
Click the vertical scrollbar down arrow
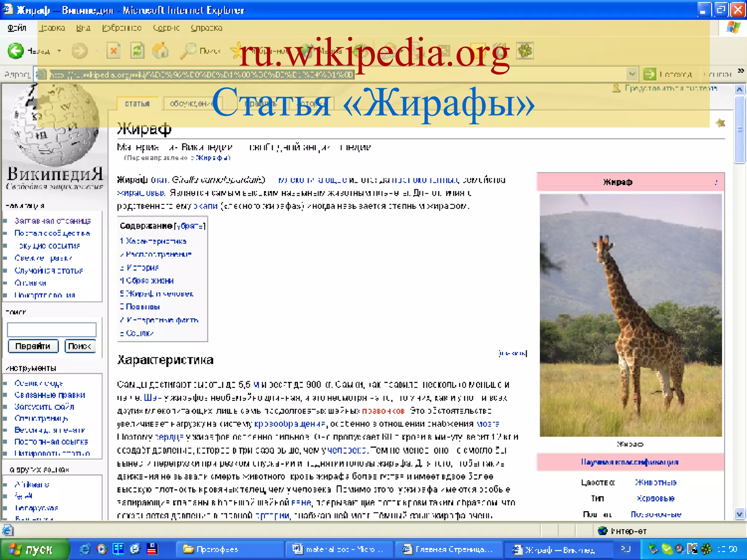[x=739, y=514]
